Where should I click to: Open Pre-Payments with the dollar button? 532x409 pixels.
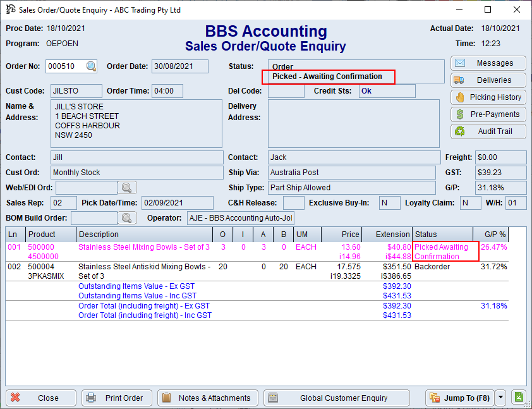[x=488, y=114]
